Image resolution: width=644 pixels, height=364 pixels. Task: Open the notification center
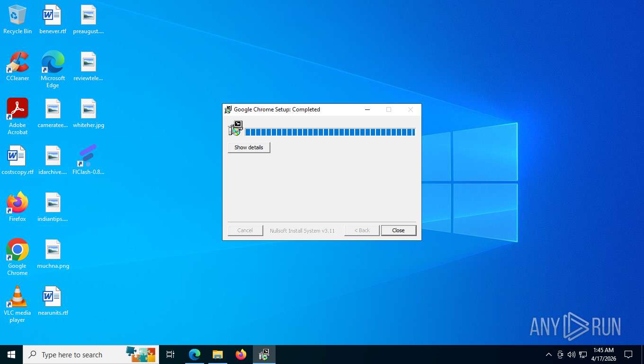point(628,355)
